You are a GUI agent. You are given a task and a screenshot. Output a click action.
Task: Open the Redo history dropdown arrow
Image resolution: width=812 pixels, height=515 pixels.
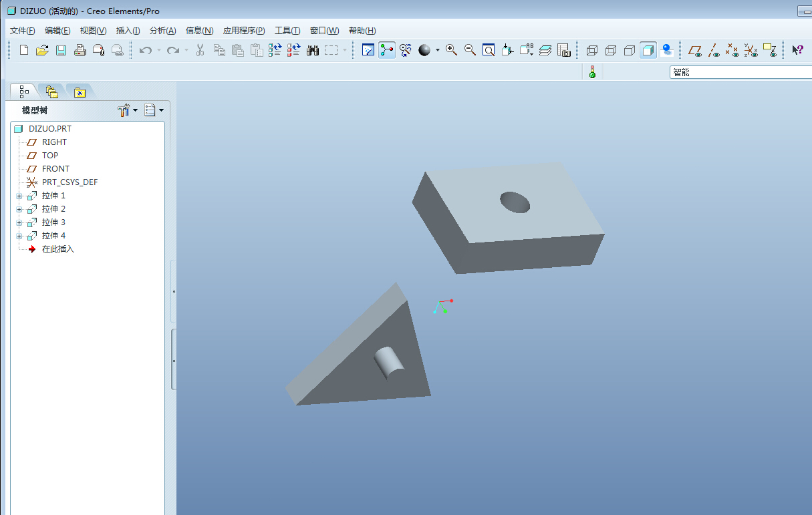point(186,50)
